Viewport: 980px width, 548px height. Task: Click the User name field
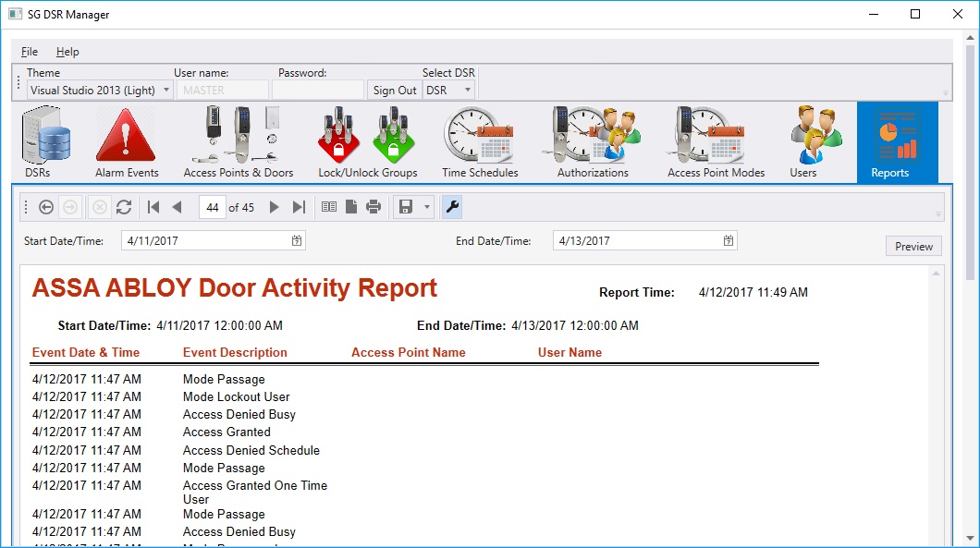221,91
